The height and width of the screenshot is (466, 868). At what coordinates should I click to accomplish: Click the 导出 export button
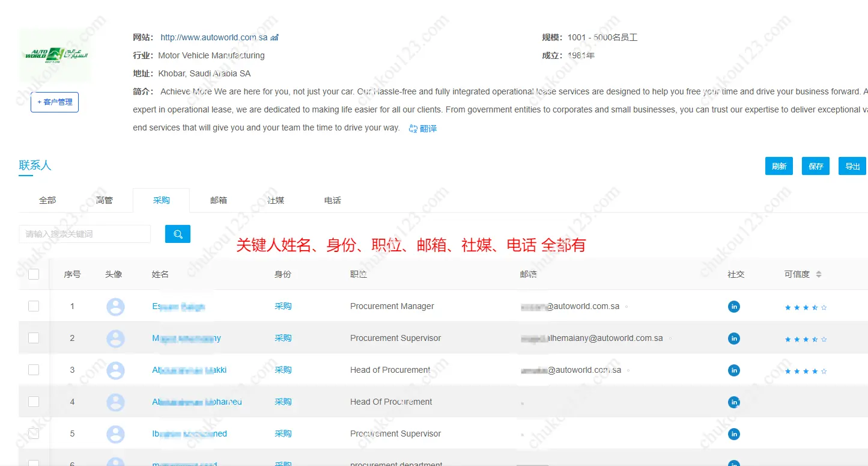(x=852, y=167)
